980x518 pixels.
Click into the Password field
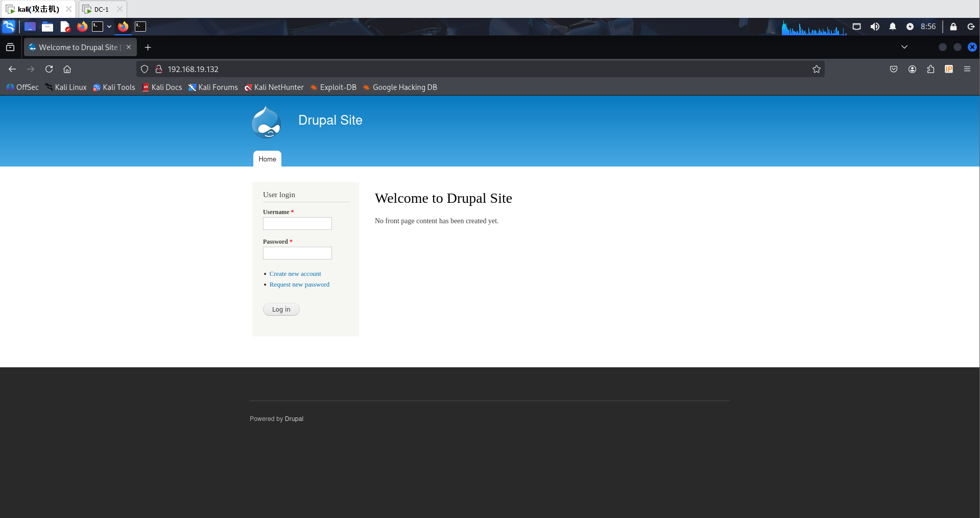(297, 253)
